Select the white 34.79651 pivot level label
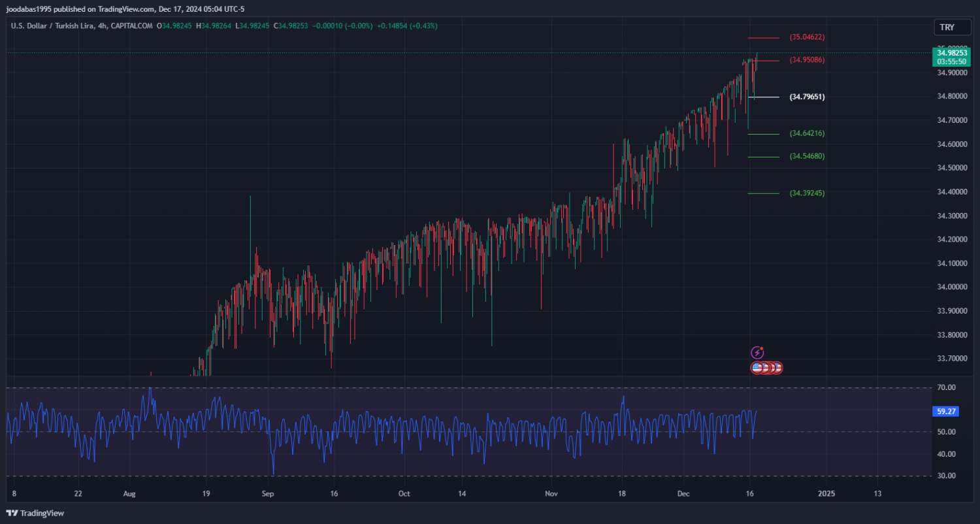Viewport: 980px width, 524px height. (x=807, y=97)
